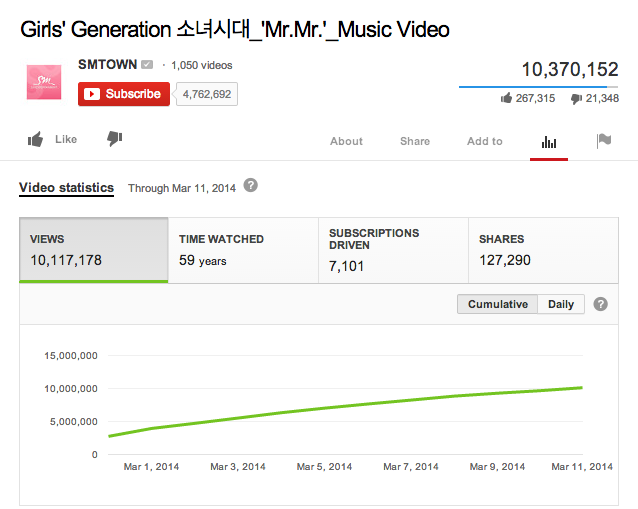Click the 4,762,692 subscriber count
The height and width of the screenshot is (509, 638).
(x=207, y=94)
